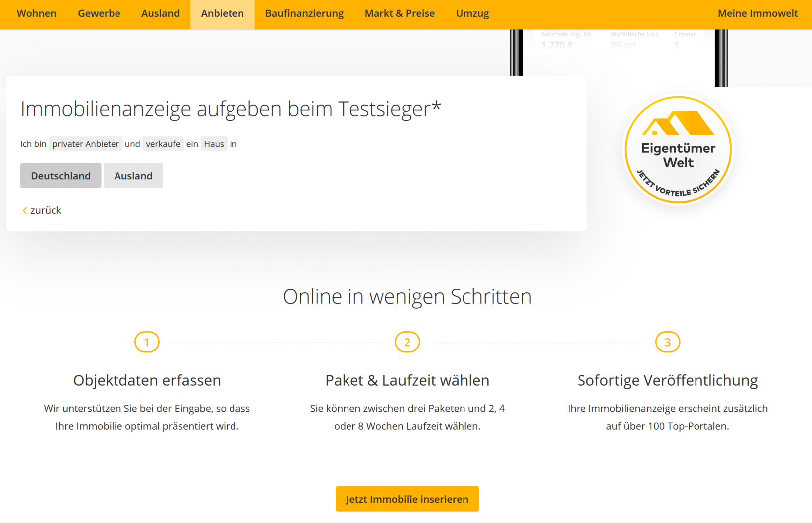Click 'Jetzt Immobilie inserieren' button
Screen dimensions: 812x523
pos(407,499)
